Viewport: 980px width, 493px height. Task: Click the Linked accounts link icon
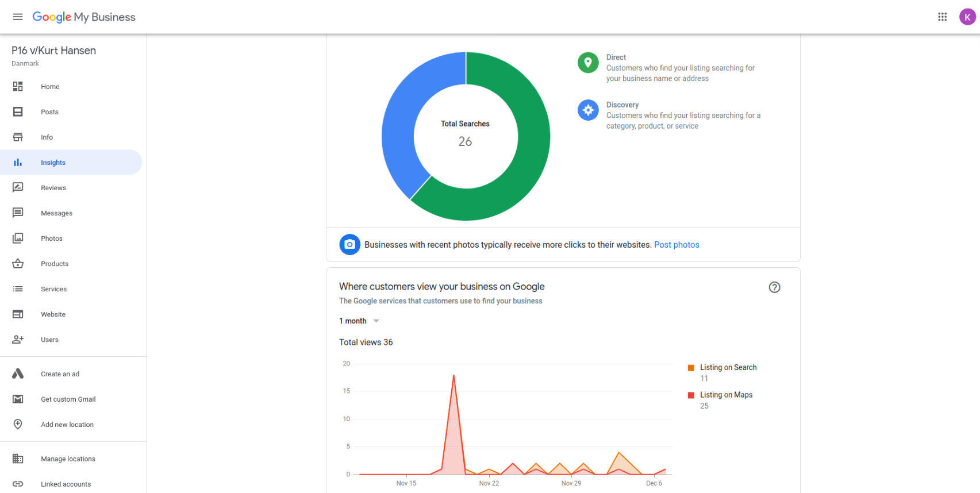(x=18, y=484)
